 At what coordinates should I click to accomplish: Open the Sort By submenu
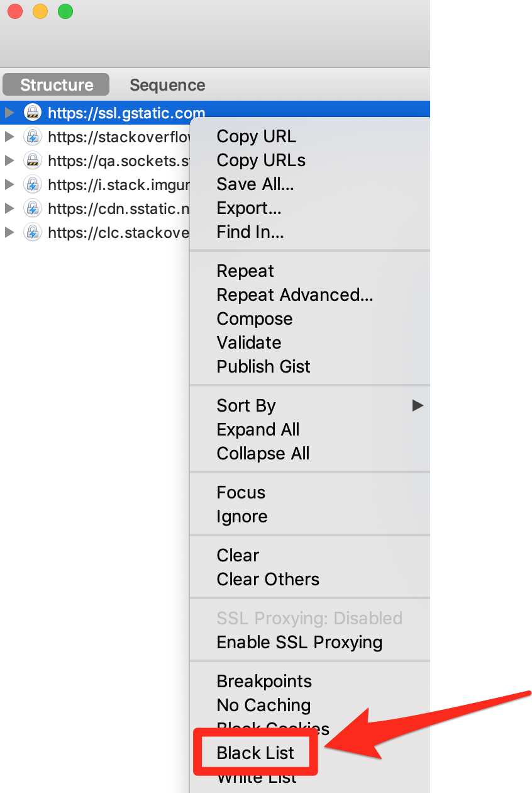(x=246, y=405)
